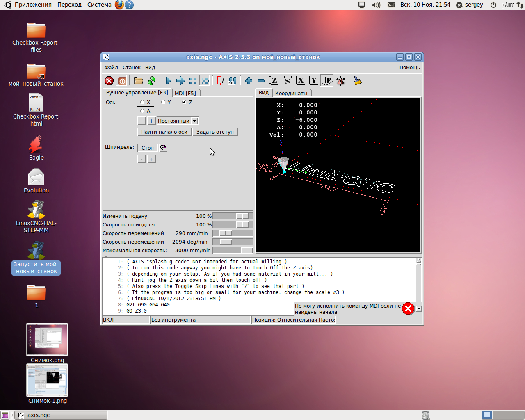Switch to the MDI [F5] tab
This screenshot has height=420, width=525.
[185, 93]
